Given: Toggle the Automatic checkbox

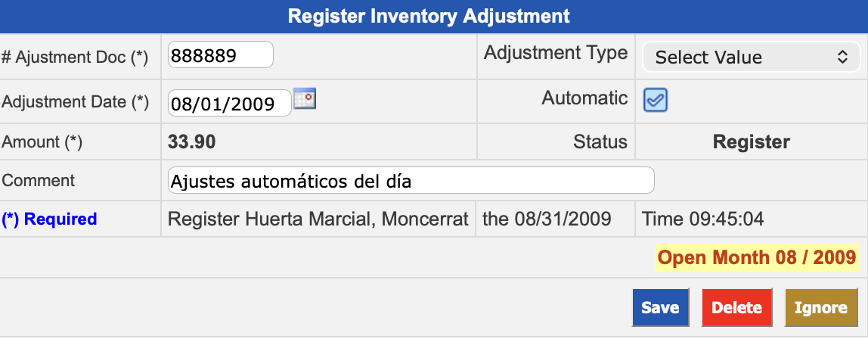Looking at the screenshot, I should click(x=655, y=100).
